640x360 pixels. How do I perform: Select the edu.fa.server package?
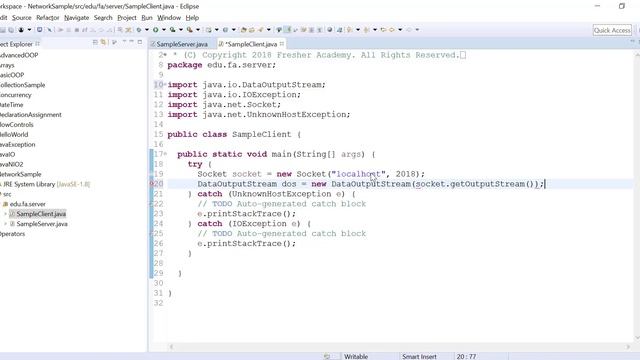[x=27, y=204]
